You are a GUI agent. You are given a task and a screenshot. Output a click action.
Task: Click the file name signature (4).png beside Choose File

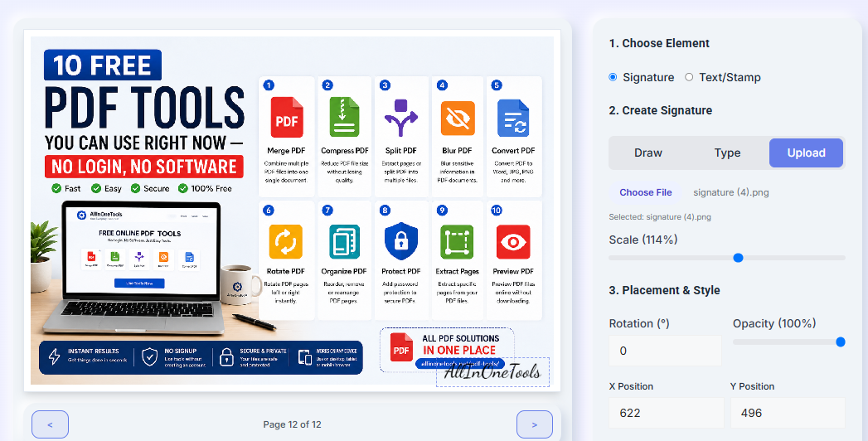tap(730, 192)
